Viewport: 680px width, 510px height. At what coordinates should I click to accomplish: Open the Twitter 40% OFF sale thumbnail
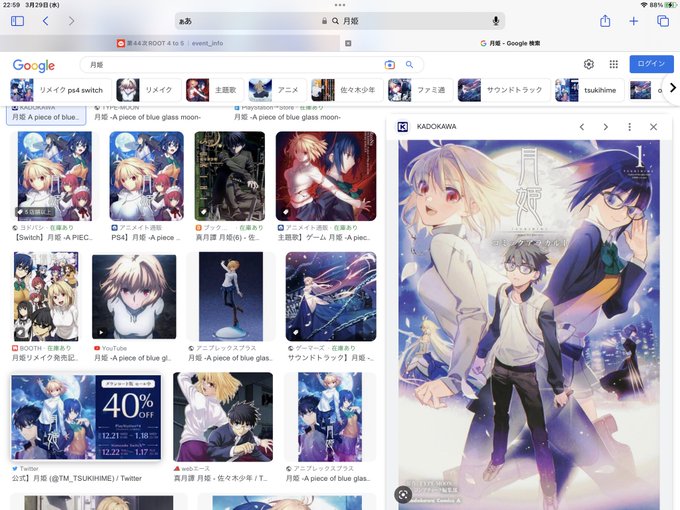[86, 417]
